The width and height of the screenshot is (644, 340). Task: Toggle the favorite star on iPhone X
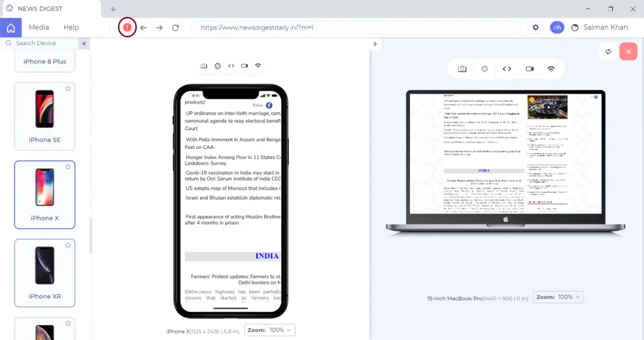(68, 167)
